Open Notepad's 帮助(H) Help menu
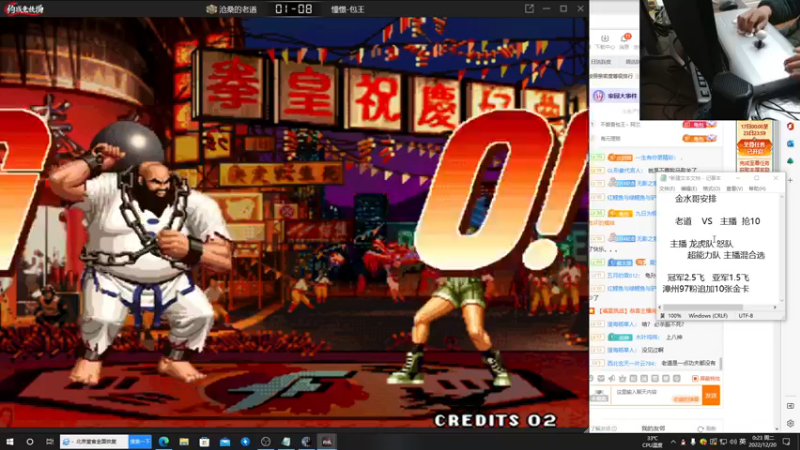The width and height of the screenshot is (800, 450). coord(757,189)
